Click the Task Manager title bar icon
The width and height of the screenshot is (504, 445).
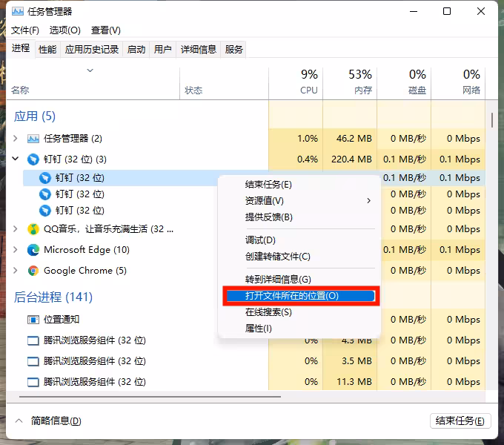[x=17, y=12]
